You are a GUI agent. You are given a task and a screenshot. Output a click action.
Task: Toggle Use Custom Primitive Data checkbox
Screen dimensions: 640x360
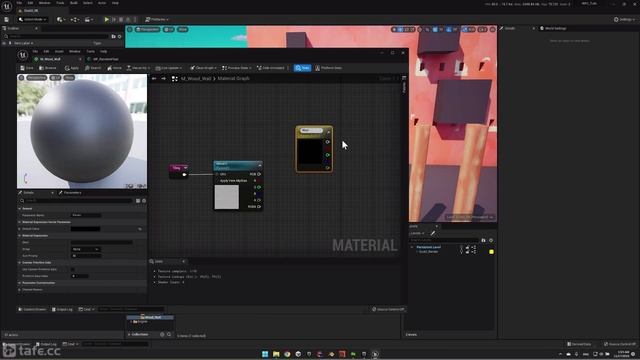(x=73, y=269)
